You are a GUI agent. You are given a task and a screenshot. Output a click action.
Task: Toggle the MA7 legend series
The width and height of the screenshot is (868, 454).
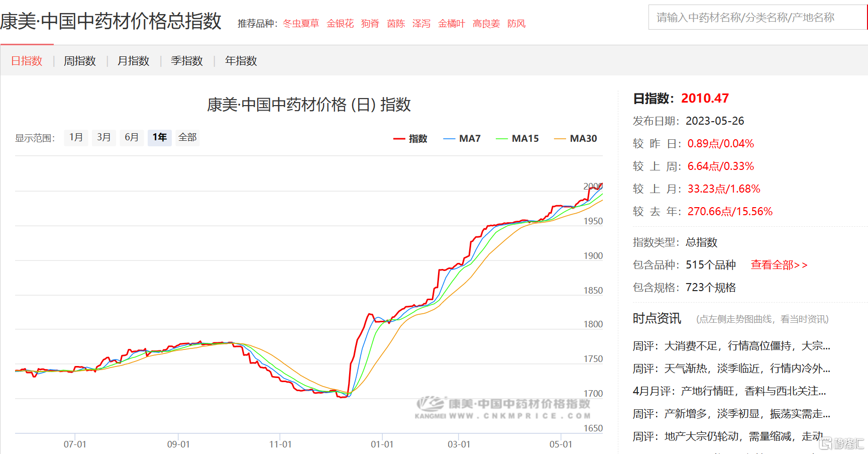pyautogui.click(x=462, y=138)
